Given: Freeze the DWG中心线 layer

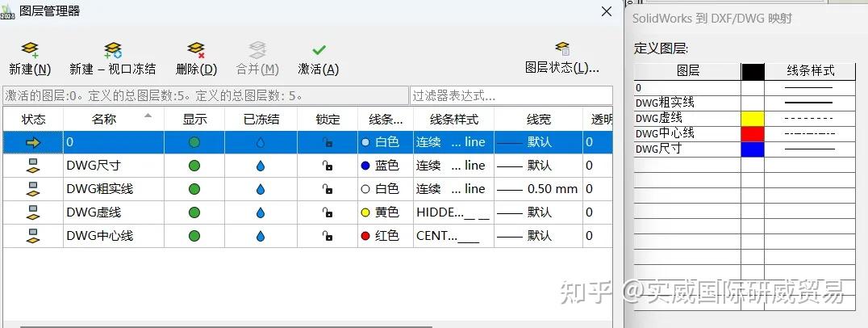Looking at the screenshot, I should click(261, 236).
